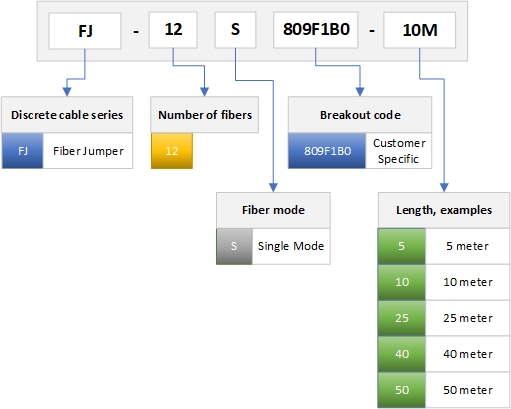The height and width of the screenshot is (409, 511).
Task: Click the Fiber mode header
Action: point(273,210)
